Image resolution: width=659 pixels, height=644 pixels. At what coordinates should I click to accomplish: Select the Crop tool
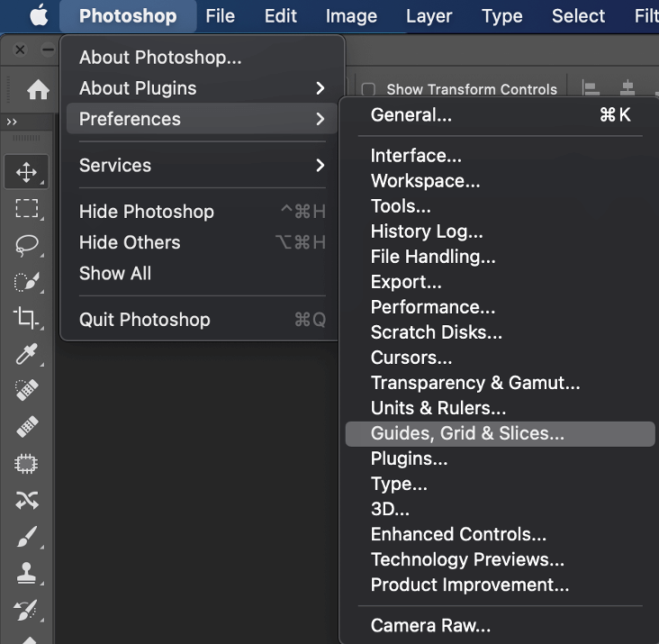click(x=26, y=318)
